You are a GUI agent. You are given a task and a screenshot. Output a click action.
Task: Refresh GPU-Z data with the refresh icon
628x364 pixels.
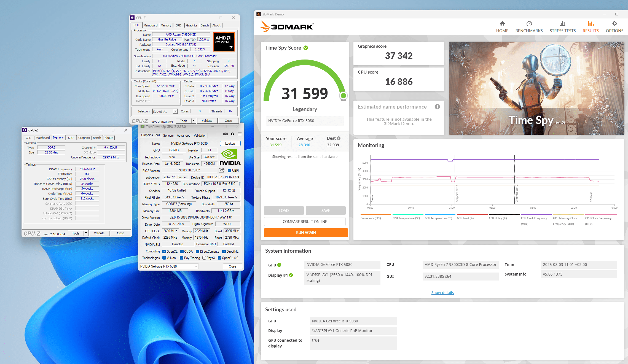233,134
